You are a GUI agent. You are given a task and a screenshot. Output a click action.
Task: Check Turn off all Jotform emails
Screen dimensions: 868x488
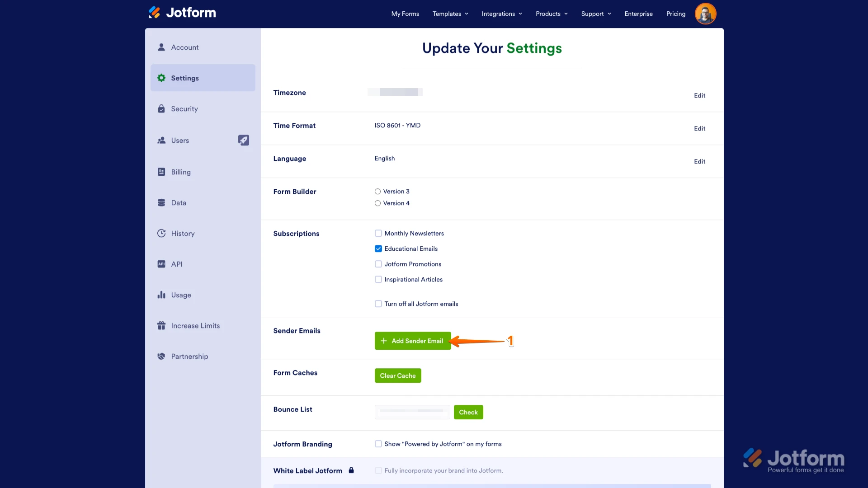pyautogui.click(x=378, y=304)
